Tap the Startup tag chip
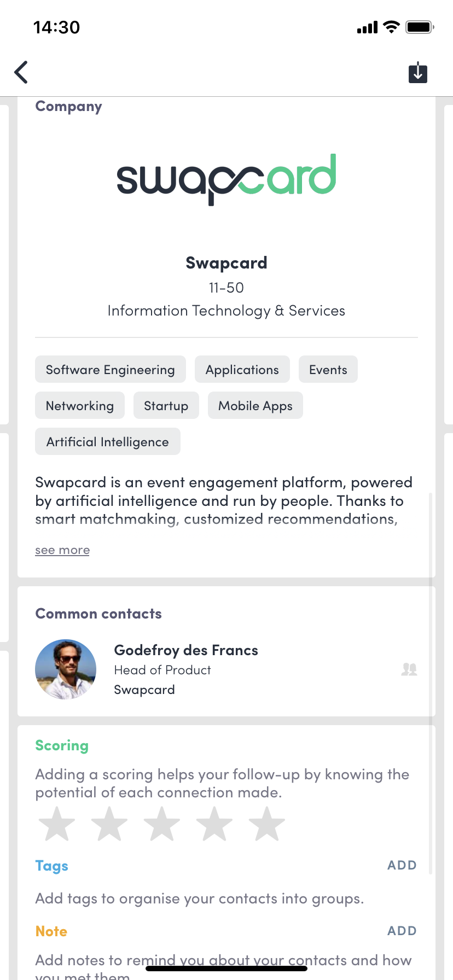453x980 pixels. click(x=166, y=406)
